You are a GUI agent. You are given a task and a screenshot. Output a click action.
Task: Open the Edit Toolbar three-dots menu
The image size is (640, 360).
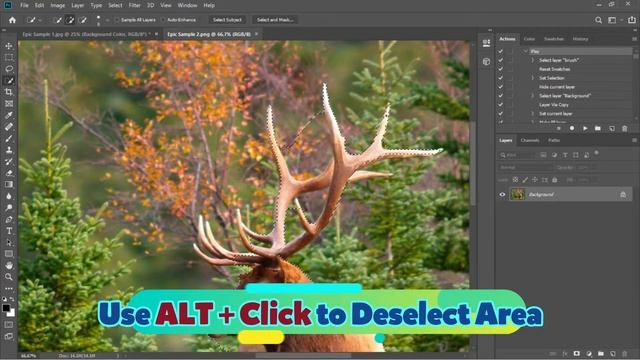point(9,288)
